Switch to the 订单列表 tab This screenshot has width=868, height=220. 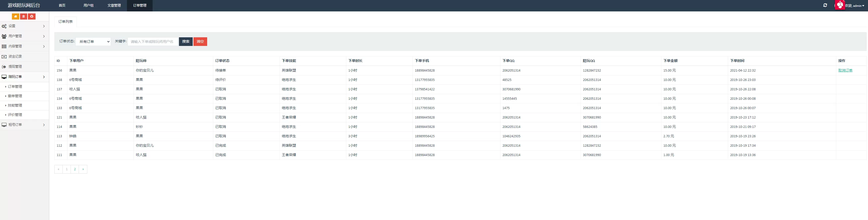(x=65, y=22)
